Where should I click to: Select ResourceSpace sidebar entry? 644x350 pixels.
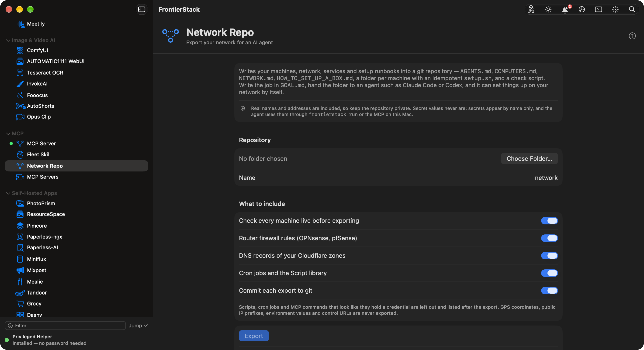point(76,214)
